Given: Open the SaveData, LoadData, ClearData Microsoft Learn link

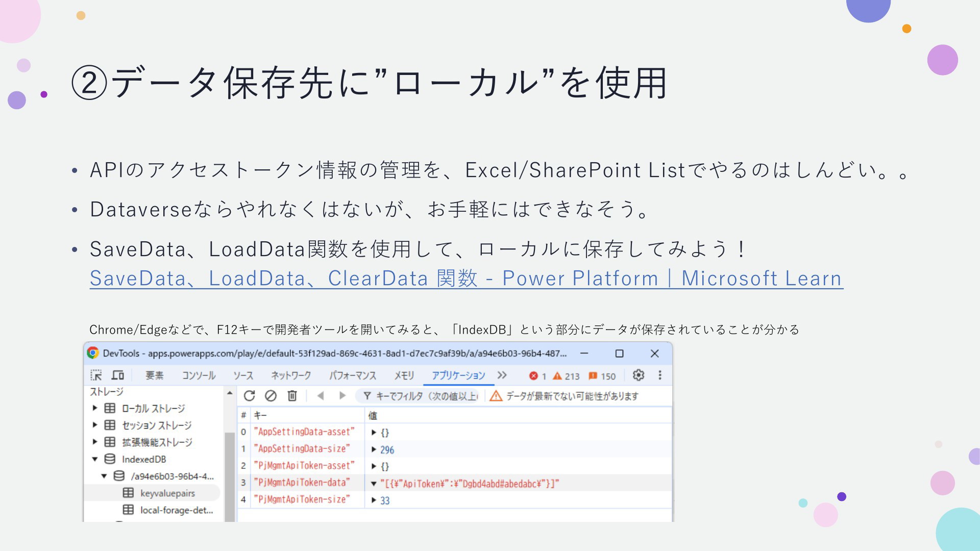Looking at the screenshot, I should [466, 279].
